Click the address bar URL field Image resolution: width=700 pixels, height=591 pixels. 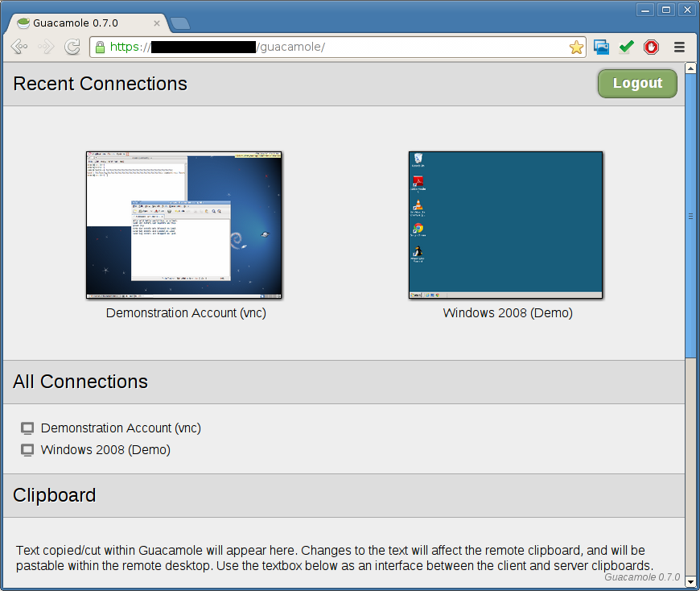(402, 48)
